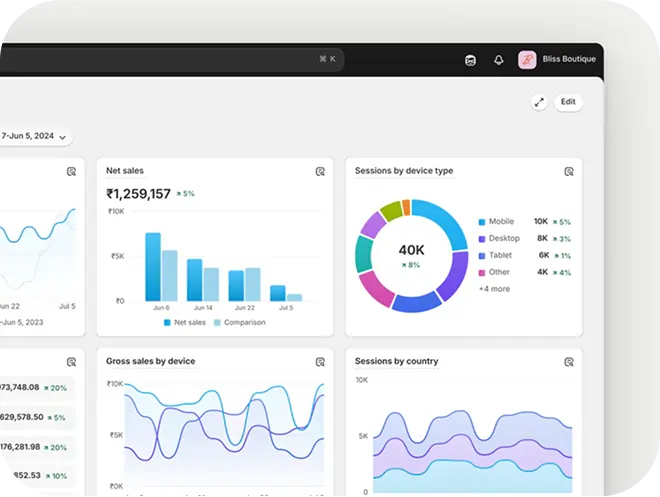Expand dashboard to fullscreen with arrows icon
The width and height of the screenshot is (660, 497).
coord(539,102)
